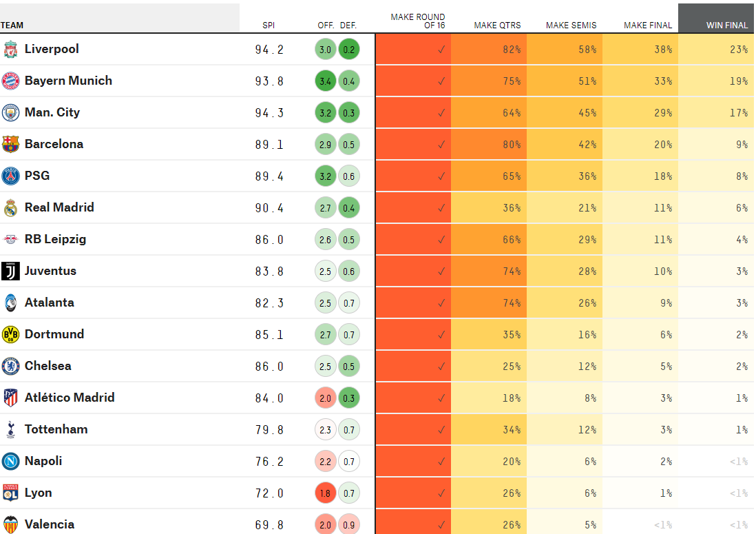
Task: Click the Juventus logo icon
Action: (x=10, y=271)
